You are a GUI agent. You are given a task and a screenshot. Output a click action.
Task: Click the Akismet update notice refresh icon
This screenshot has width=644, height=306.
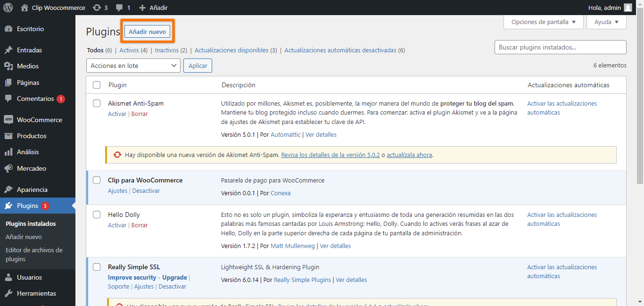[x=117, y=155]
